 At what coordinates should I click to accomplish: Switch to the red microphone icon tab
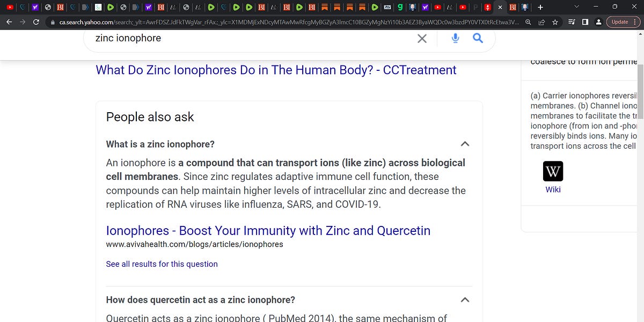487,7
